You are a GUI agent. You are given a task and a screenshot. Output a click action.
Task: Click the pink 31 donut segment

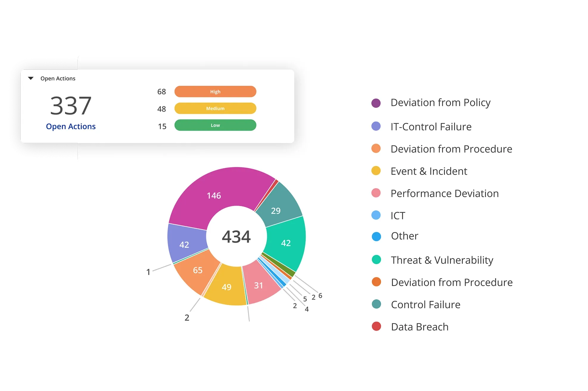coord(258,285)
